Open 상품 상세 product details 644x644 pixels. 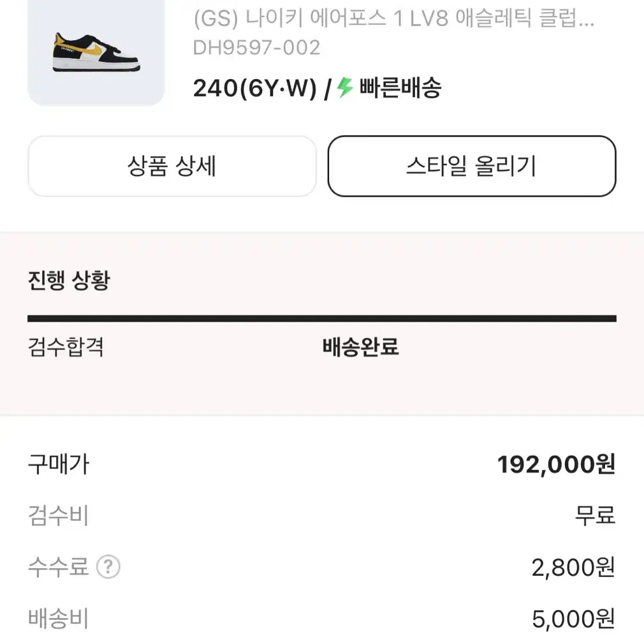(x=172, y=166)
